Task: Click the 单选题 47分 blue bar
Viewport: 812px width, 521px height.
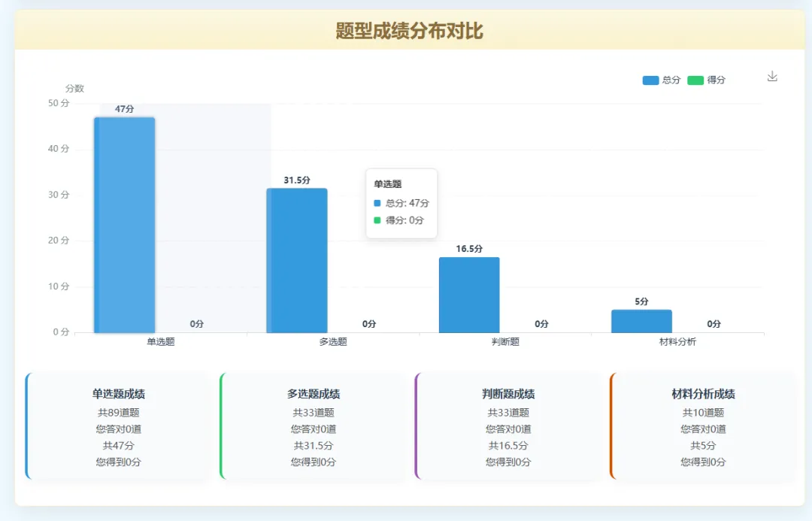Action: coord(124,225)
